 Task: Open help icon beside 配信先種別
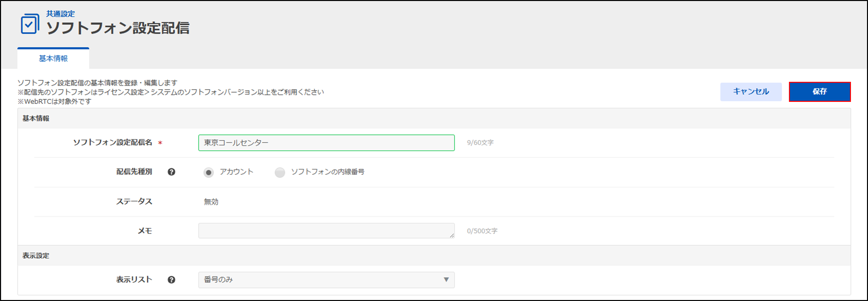171,172
